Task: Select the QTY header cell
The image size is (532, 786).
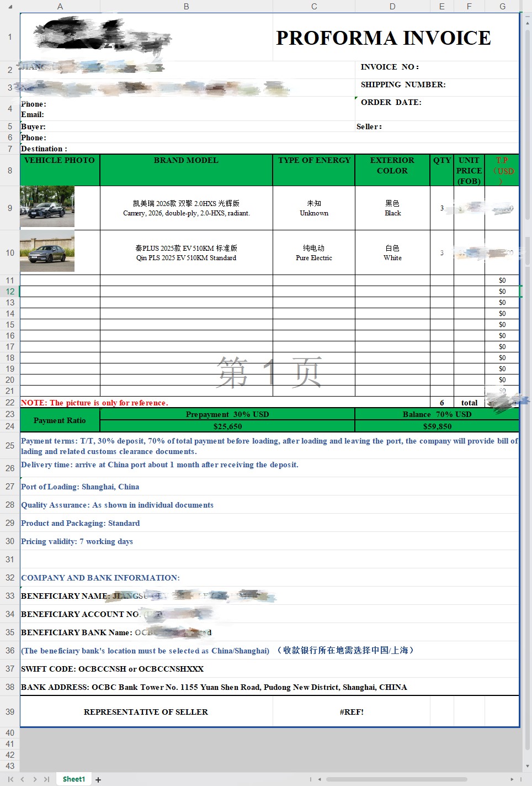Action: click(442, 170)
